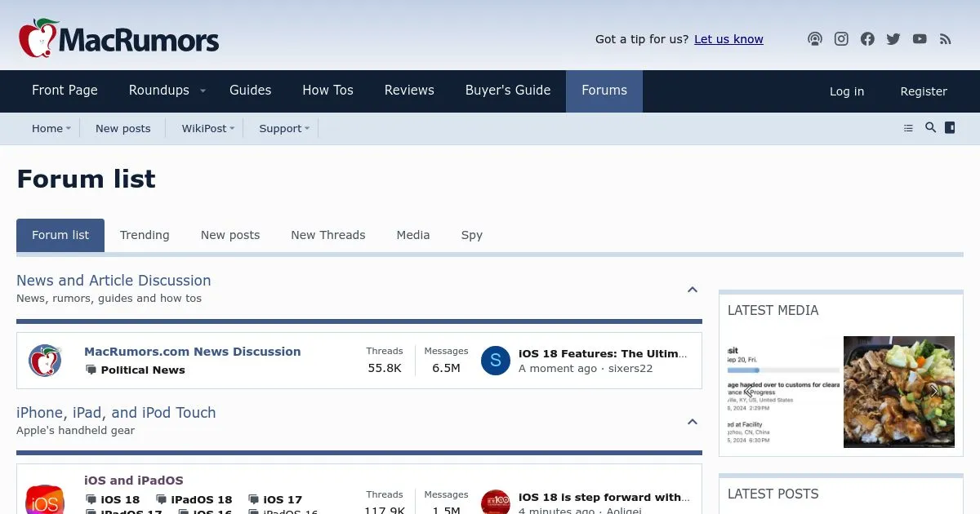Click Register
Image resolution: width=980 pixels, height=514 pixels.
pyautogui.click(x=924, y=91)
